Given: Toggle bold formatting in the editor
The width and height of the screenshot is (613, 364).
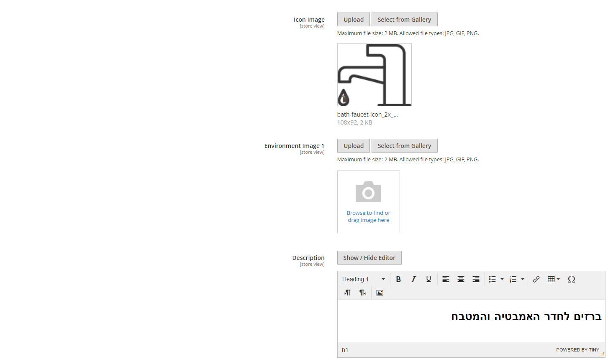Looking at the screenshot, I should point(398,279).
